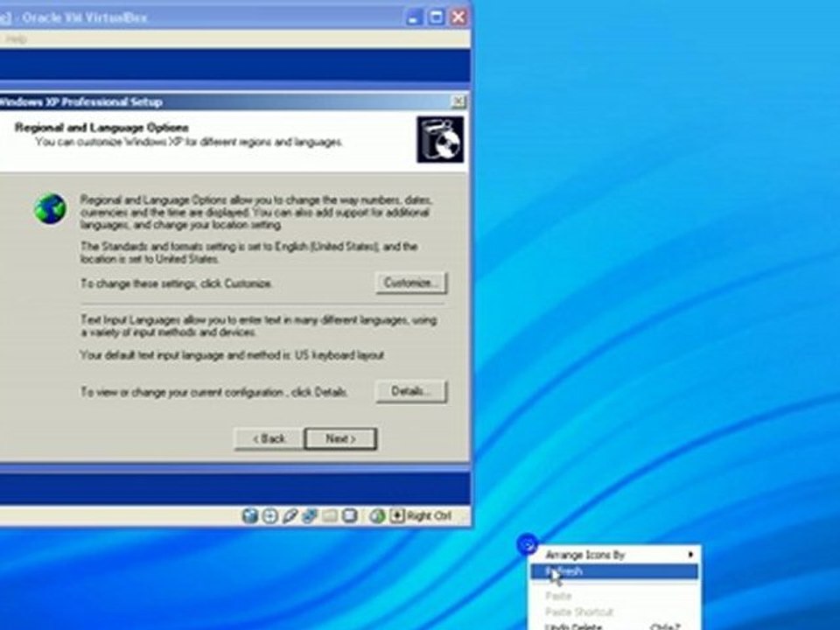Screen dimensions: 840x630
Task: Click the Right Ctrl host key label
Action: [x=429, y=516]
